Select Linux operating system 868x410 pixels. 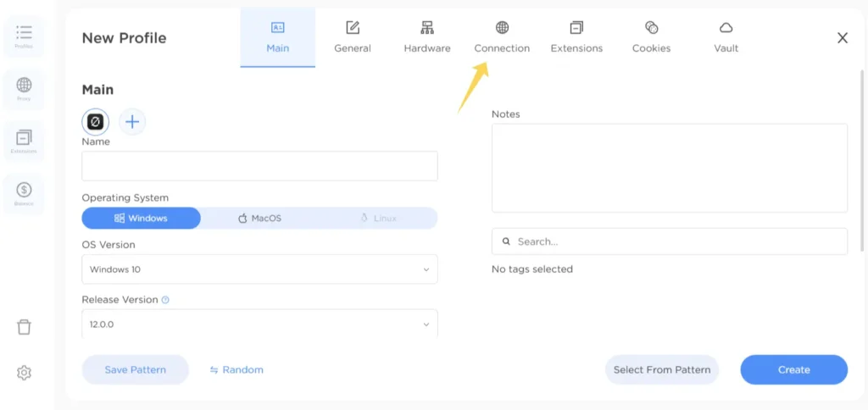click(378, 218)
